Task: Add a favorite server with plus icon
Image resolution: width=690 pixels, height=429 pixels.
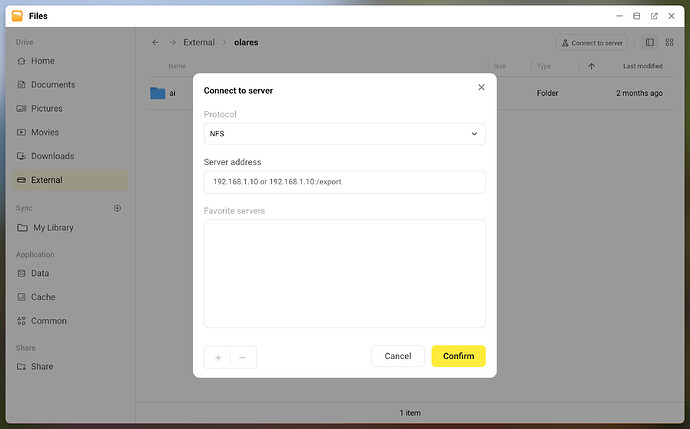Action: pyautogui.click(x=218, y=357)
